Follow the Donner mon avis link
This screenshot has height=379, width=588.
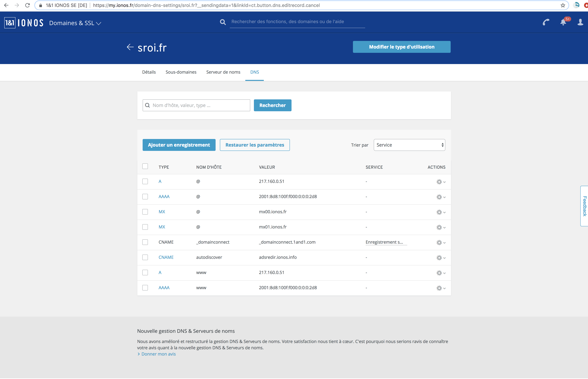click(x=158, y=354)
